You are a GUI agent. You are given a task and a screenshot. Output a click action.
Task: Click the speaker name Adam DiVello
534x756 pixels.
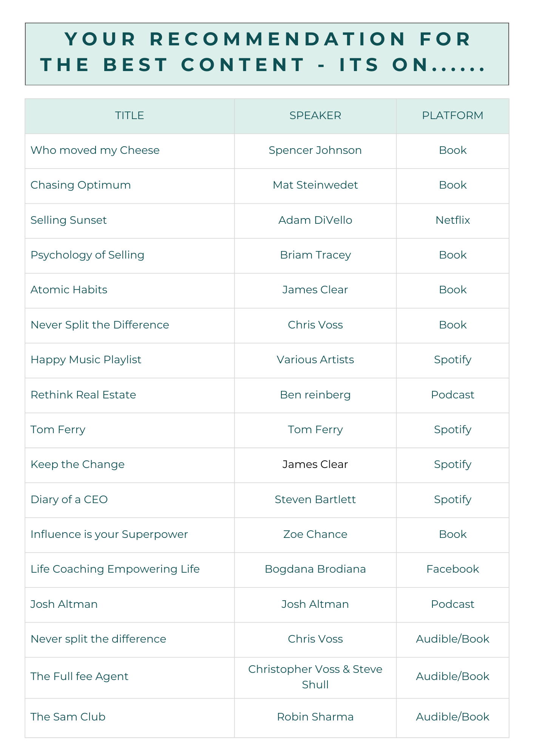315,220
